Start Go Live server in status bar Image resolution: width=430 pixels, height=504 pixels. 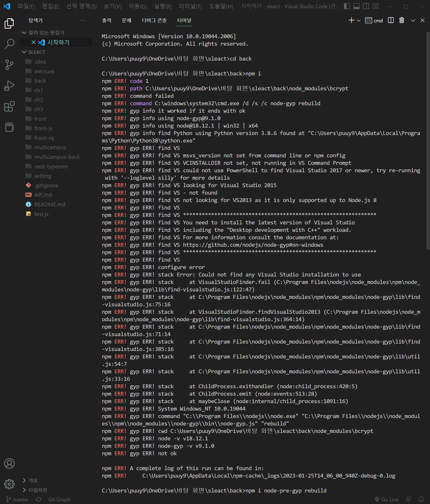pos(387,500)
